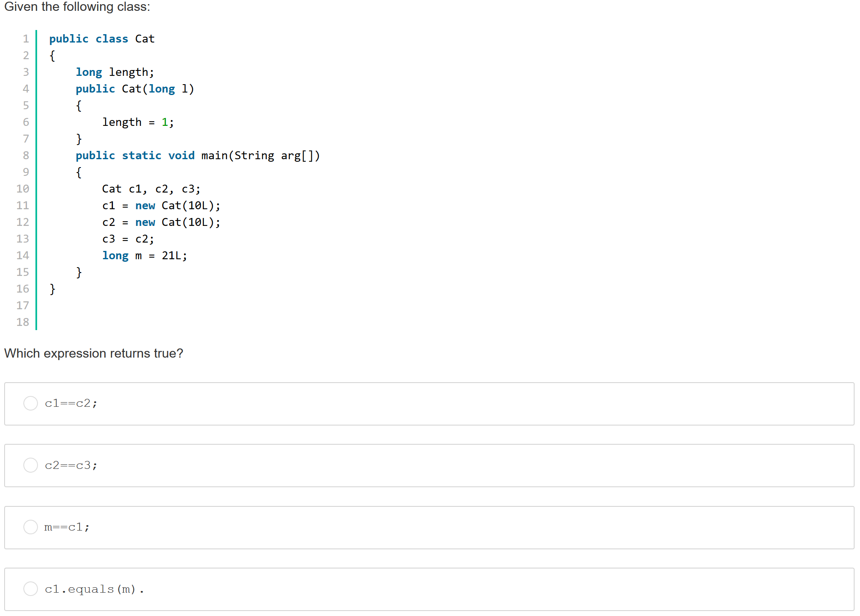Click the m==c1; answer text

[67, 527]
